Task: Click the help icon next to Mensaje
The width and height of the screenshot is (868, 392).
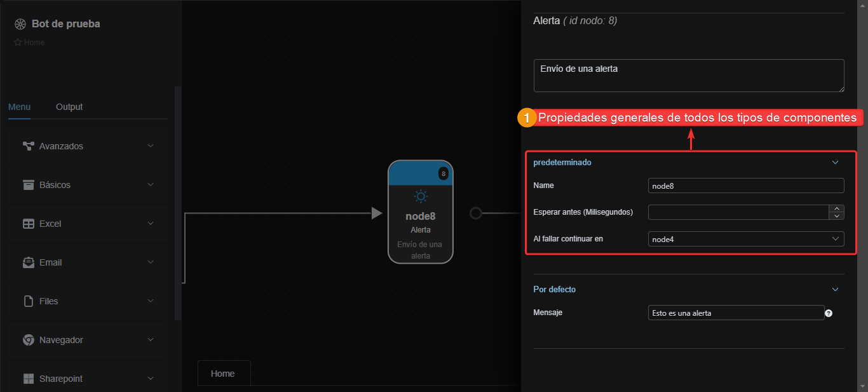Action: click(x=829, y=313)
